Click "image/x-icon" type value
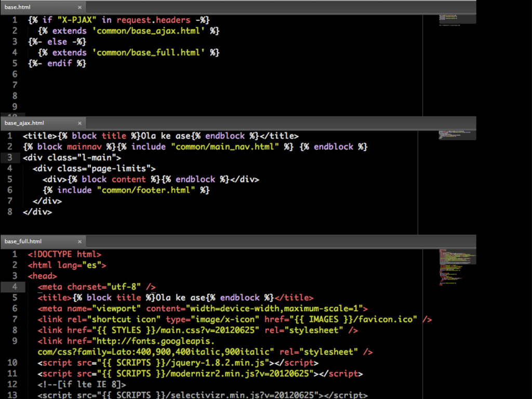 [224, 320]
